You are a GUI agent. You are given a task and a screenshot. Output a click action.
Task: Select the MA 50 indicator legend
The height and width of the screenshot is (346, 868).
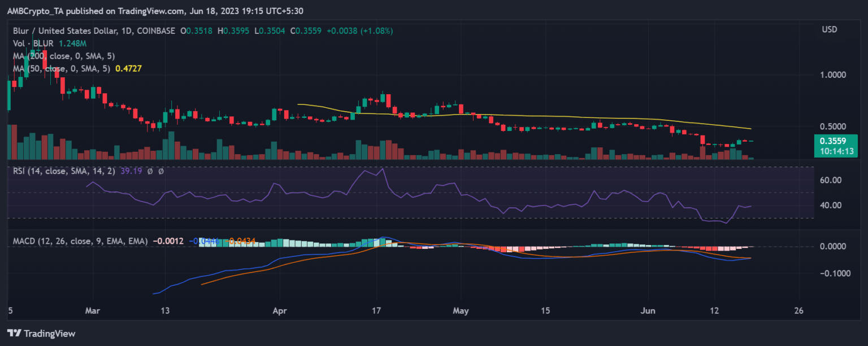[x=60, y=69]
